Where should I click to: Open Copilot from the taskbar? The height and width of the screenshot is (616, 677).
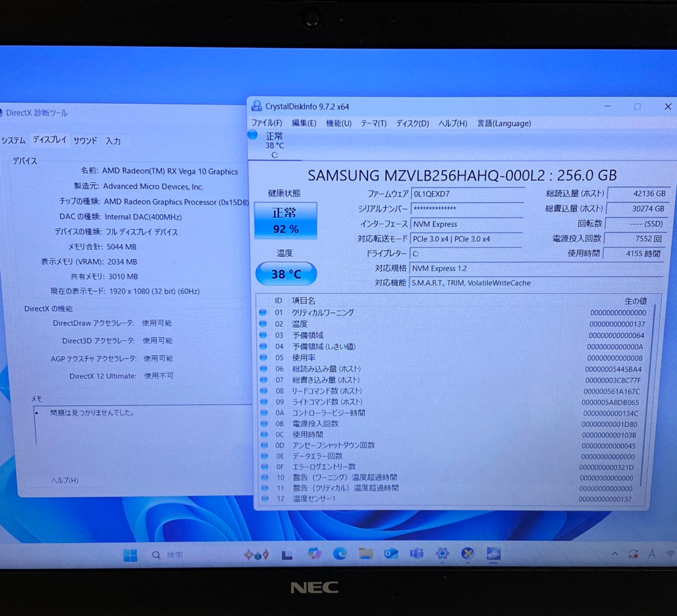pos(314,555)
